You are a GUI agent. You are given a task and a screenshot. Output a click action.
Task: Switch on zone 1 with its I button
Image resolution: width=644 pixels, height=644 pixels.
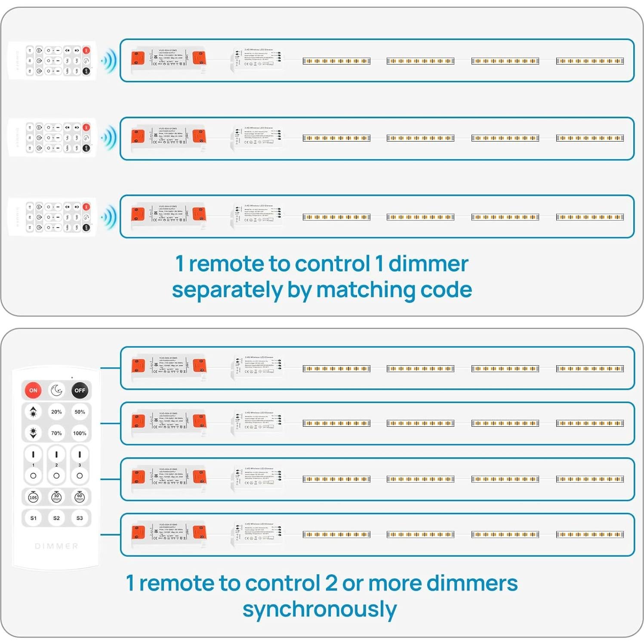coord(33,455)
